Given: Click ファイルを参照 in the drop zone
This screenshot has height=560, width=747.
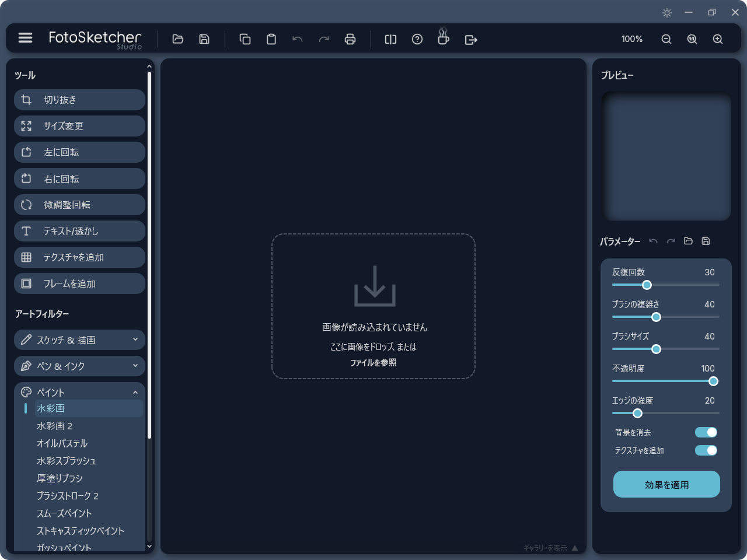Looking at the screenshot, I should pos(373,362).
